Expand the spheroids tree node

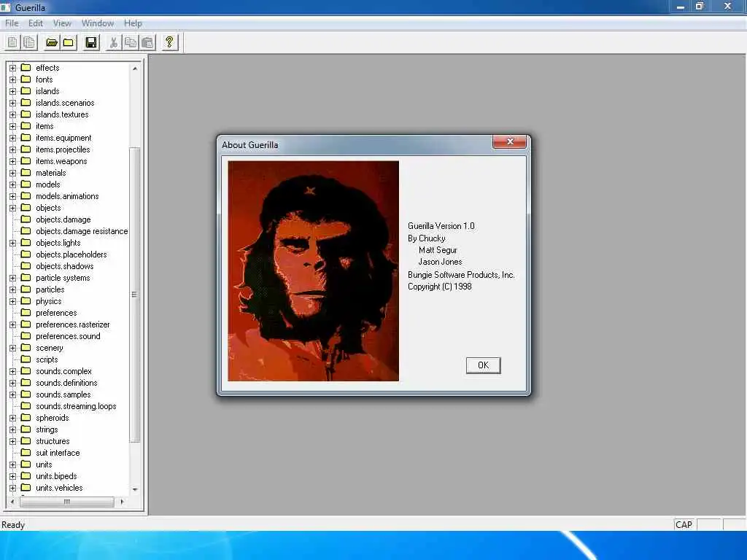(x=13, y=418)
